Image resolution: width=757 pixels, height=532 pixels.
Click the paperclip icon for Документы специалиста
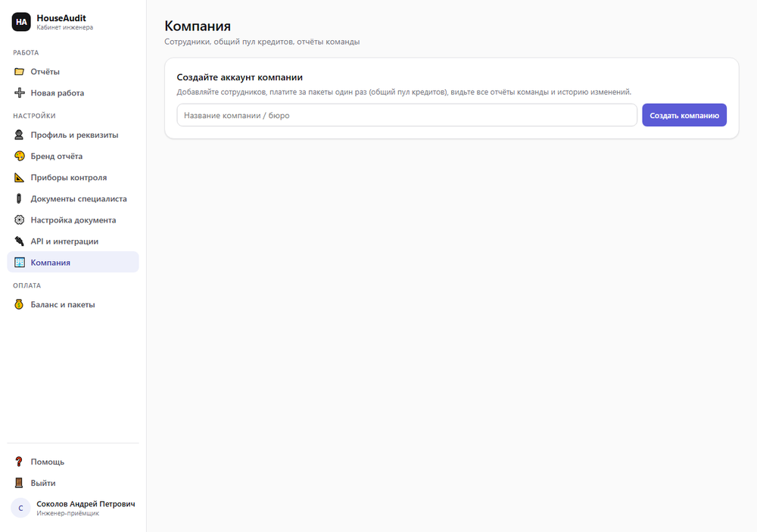20,198
